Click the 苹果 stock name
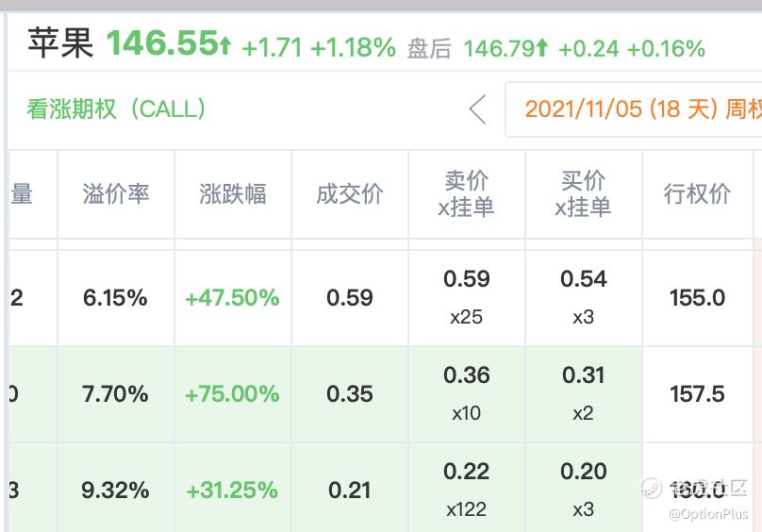The image size is (762, 532). click(60, 42)
